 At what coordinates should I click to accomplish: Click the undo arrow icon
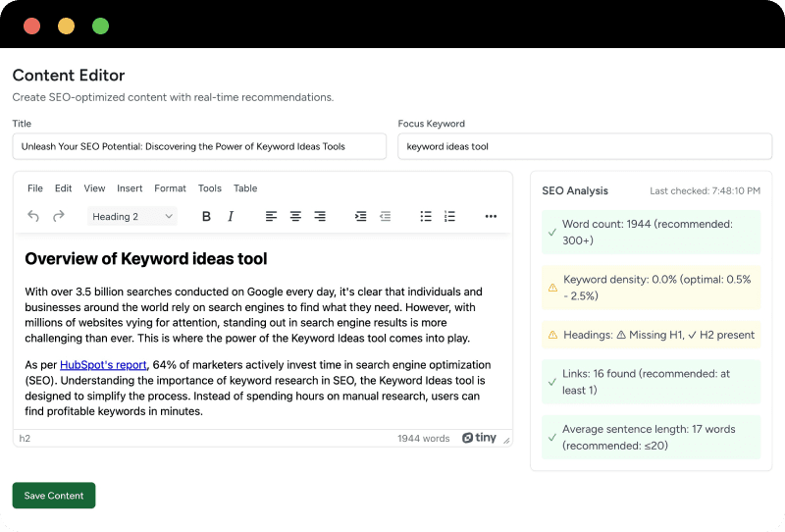point(33,216)
